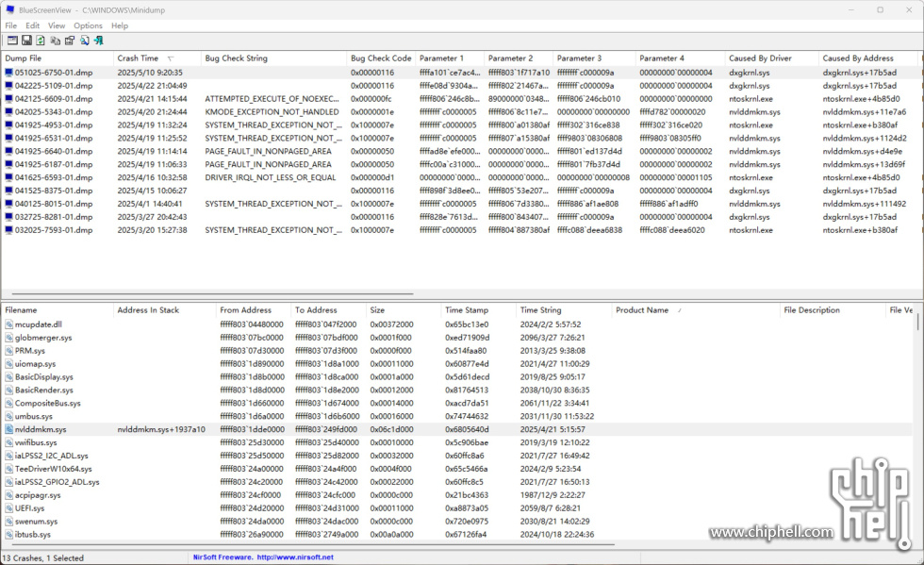The image size is (924, 565).
Task: Click the file icon beside swenum.sys
Action: (x=8, y=522)
